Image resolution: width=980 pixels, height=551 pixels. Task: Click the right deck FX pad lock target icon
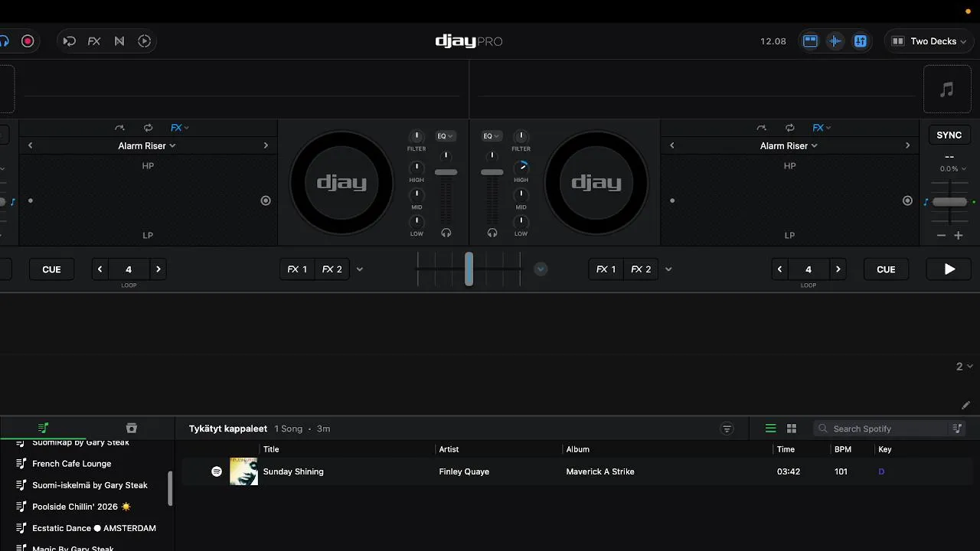907,201
